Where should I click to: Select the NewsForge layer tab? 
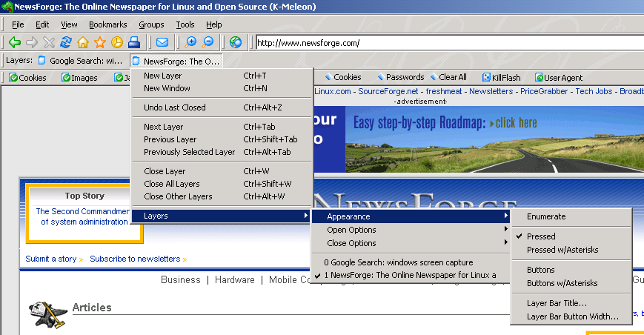tap(176, 62)
